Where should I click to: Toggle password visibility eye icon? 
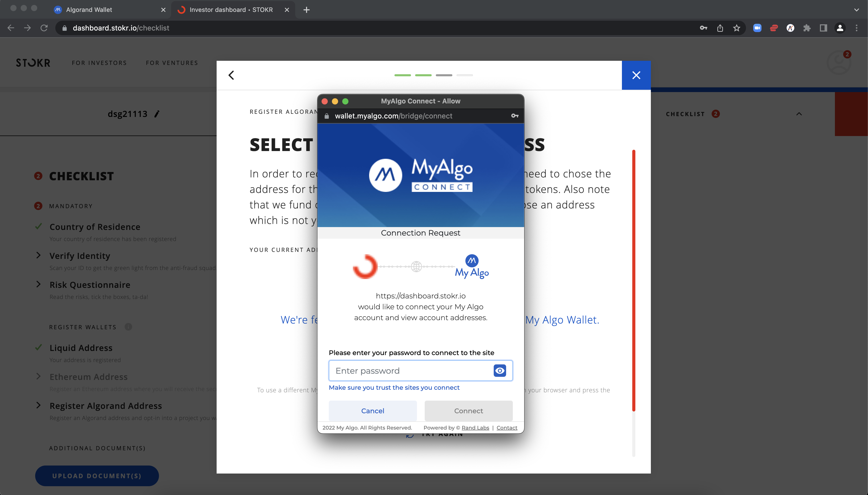pos(499,371)
